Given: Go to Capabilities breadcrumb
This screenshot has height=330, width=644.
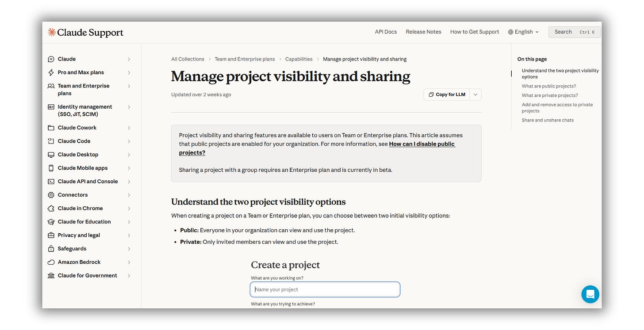Looking at the screenshot, I should click(x=299, y=59).
